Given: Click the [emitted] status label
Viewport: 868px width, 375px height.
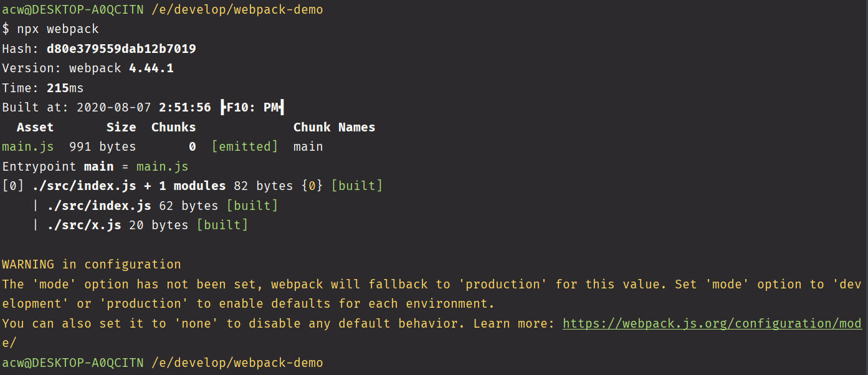Looking at the screenshot, I should (x=245, y=147).
